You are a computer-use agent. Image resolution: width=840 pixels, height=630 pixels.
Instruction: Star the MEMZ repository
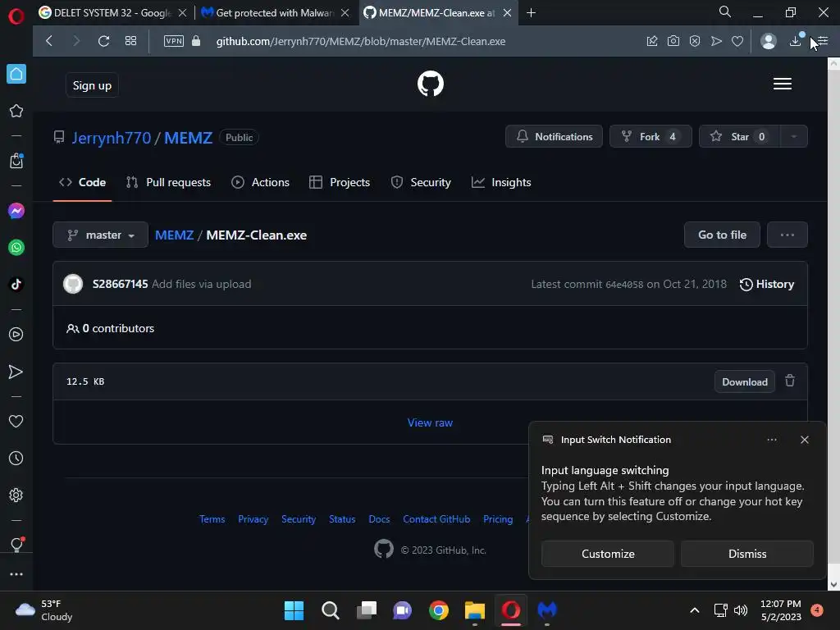point(739,137)
